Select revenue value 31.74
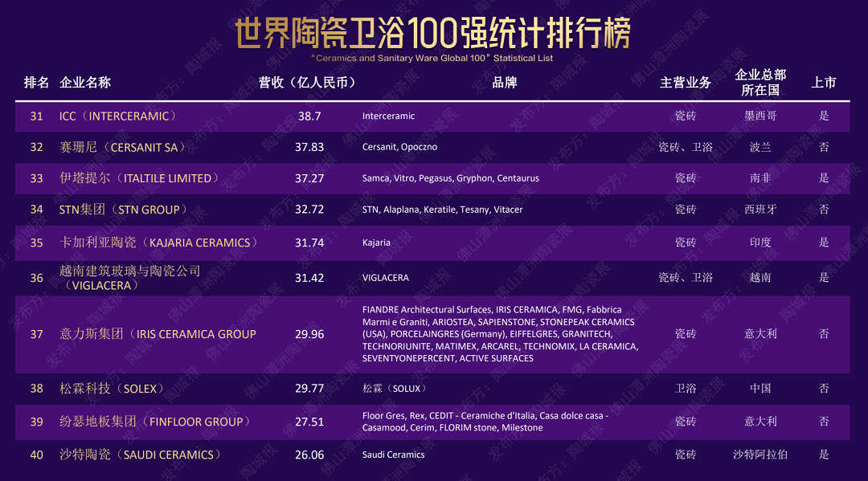This screenshot has width=868, height=481. coord(309,243)
